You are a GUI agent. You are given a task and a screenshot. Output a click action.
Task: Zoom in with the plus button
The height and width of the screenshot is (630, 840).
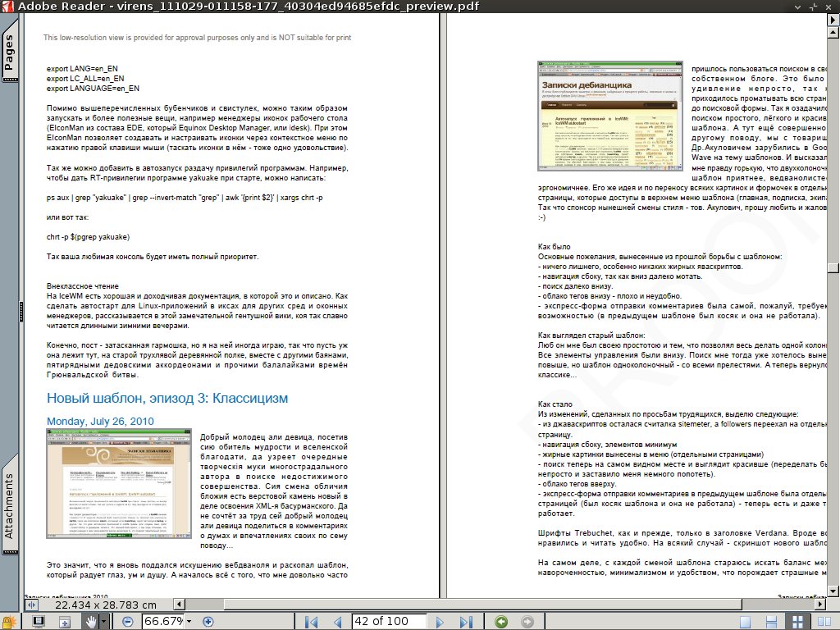coord(208,622)
